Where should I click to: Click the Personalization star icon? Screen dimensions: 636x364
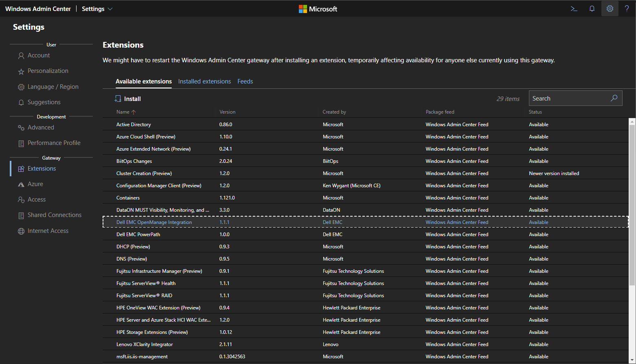[x=21, y=72]
